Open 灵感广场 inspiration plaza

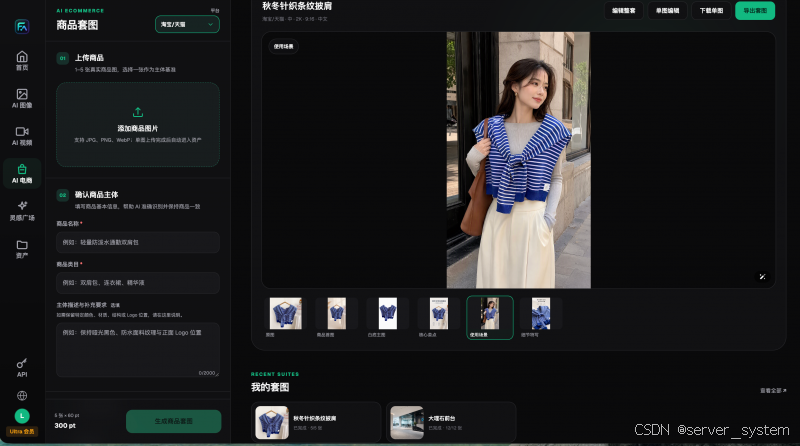click(22, 211)
